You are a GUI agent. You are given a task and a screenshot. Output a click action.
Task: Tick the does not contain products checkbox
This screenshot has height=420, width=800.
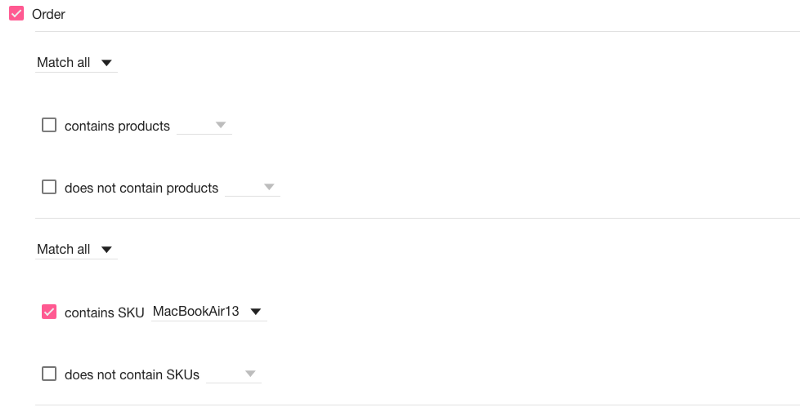click(x=49, y=187)
